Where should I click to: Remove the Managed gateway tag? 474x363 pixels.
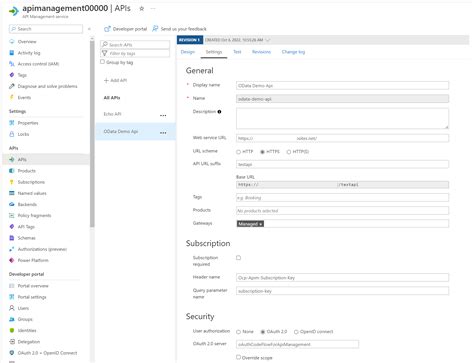pos(261,224)
